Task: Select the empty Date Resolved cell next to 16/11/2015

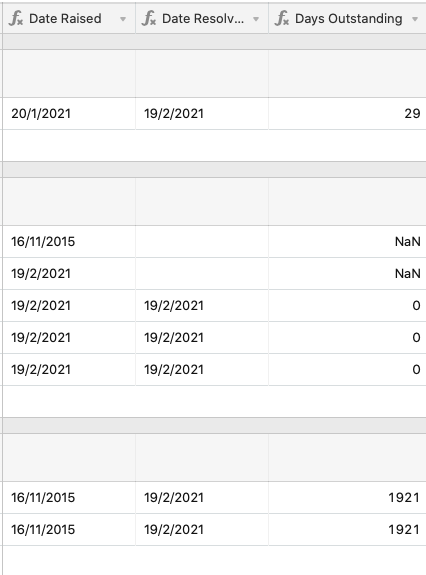Action: click(202, 241)
